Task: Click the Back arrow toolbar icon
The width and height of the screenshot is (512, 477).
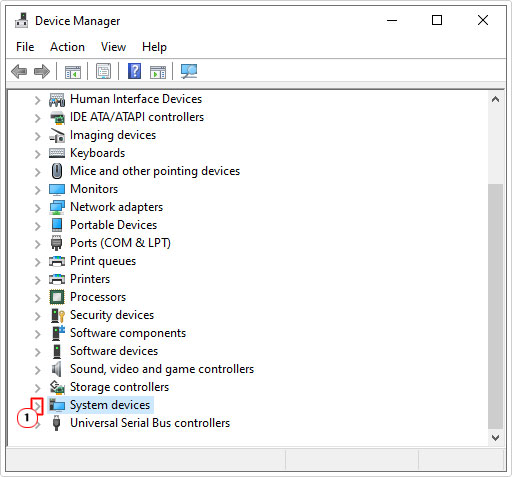Action: point(19,71)
